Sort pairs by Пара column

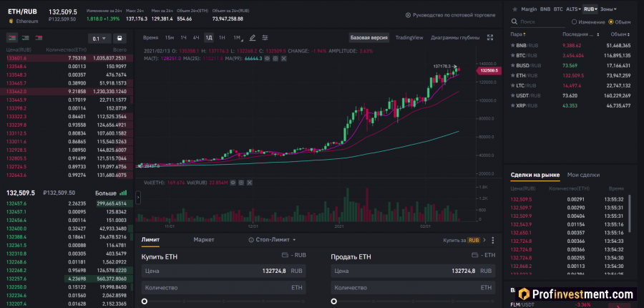pos(518,34)
